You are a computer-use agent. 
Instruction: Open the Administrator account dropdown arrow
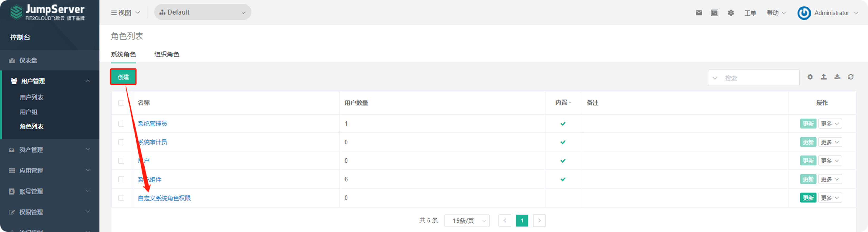856,13
